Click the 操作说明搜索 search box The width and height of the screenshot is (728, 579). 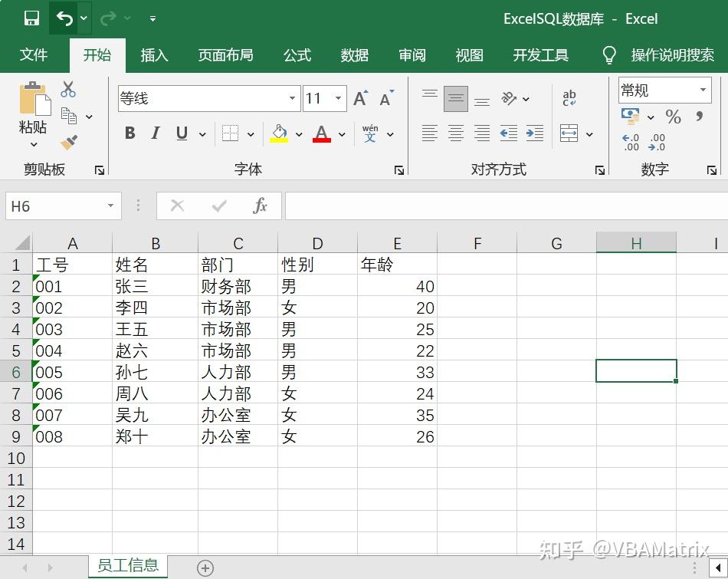(x=672, y=55)
